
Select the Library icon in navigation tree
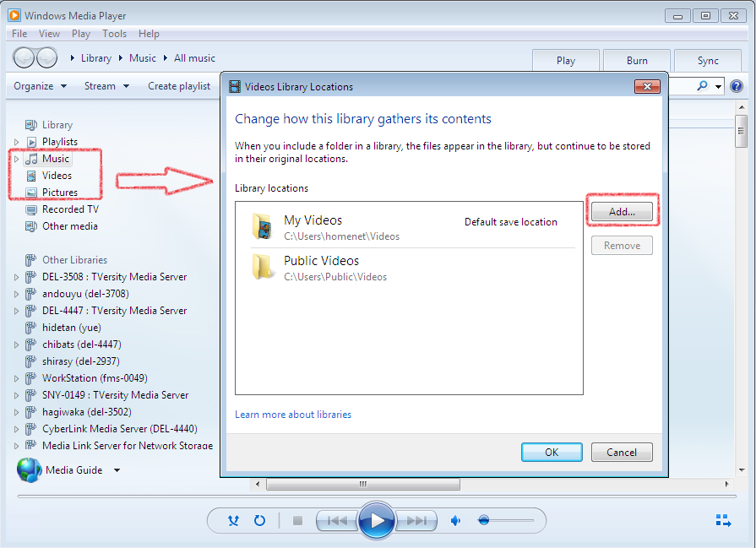coord(31,125)
